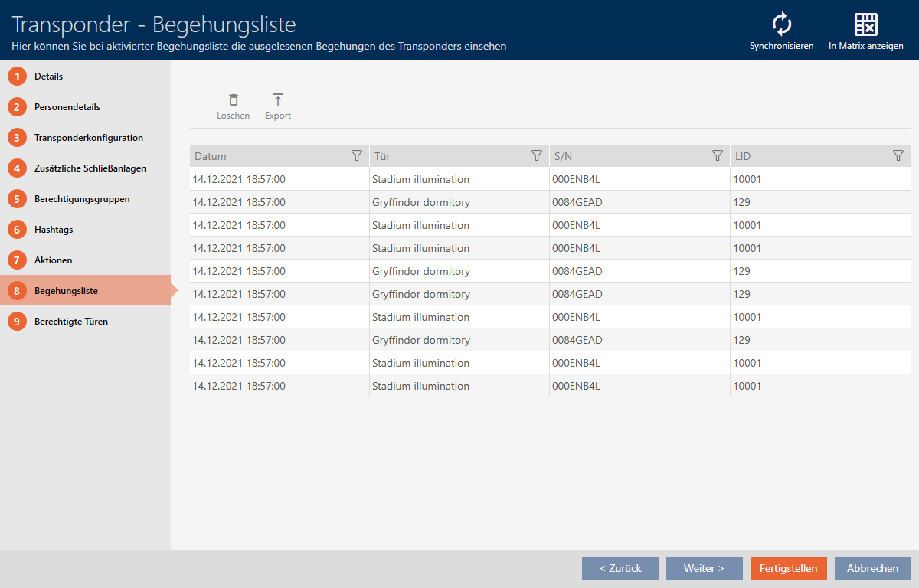The height and width of the screenshot is (588, 919).
Task: Click the Löschen trash icon
Action: click(x=233, y=100)
